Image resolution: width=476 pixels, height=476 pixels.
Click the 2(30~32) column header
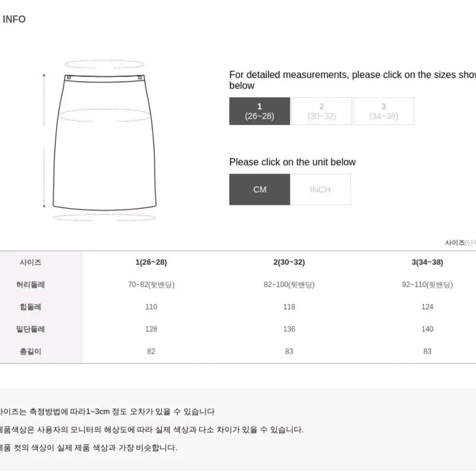[289, 262]
